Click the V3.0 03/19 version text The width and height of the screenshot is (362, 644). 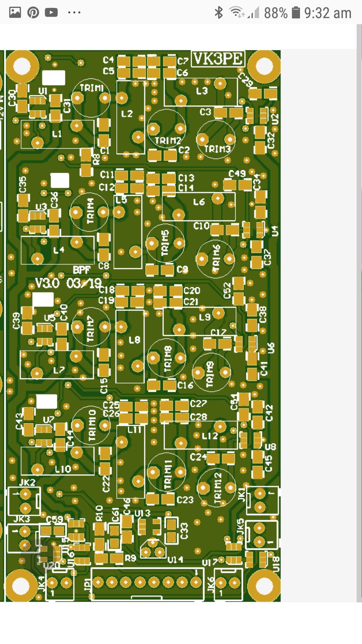pos(68,283)
